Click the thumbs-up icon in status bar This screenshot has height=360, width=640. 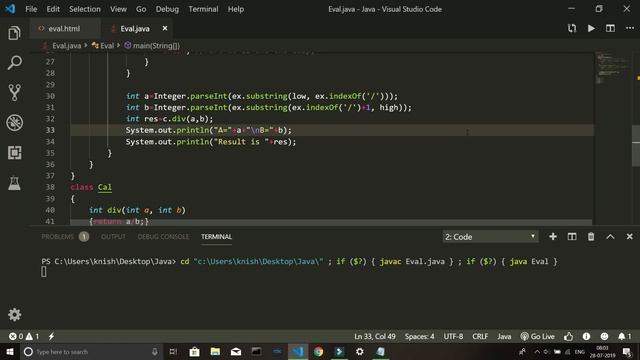click(x=568, y=337)
